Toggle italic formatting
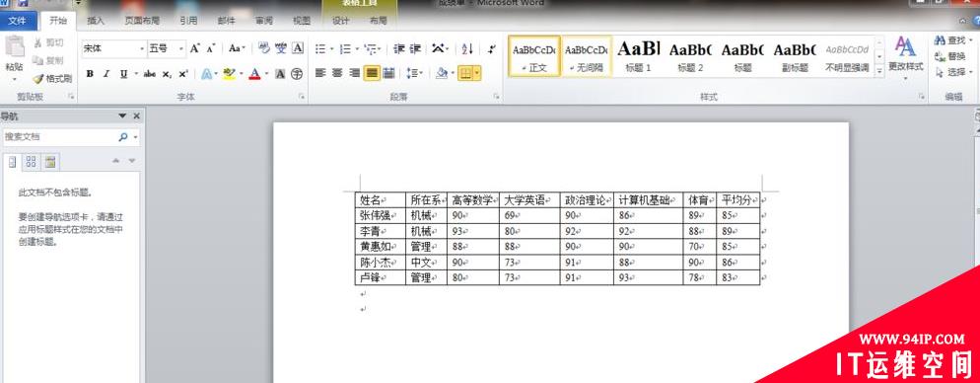980x383 pixels. [x=106, y=74]
